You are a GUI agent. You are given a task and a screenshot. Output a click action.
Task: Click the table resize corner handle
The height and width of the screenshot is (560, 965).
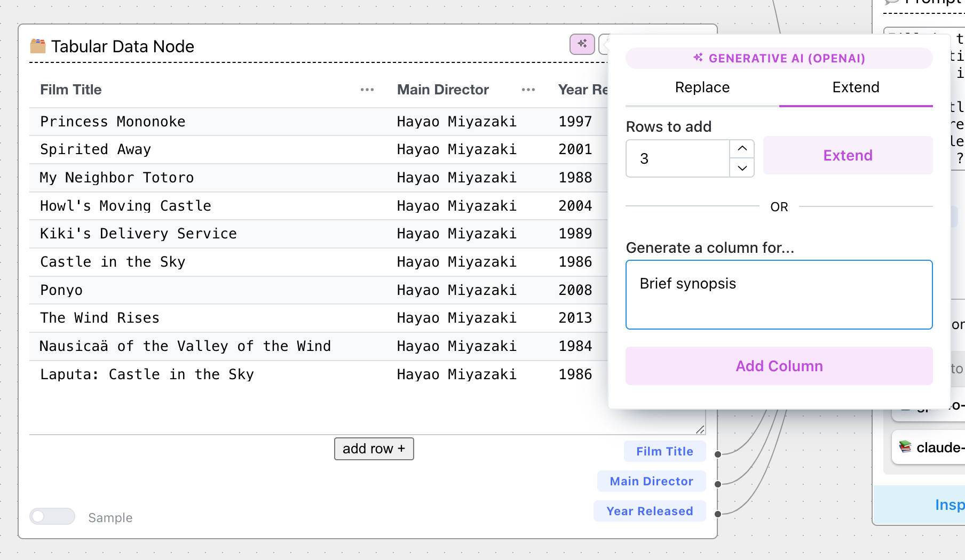[x=700, y=429]
